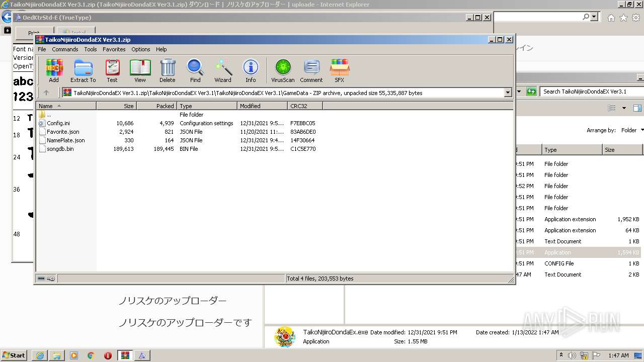The width and height of the screenshot is (644, 362).
Task: Open the IE search box dropdown arrow
Action: point(594,17)
